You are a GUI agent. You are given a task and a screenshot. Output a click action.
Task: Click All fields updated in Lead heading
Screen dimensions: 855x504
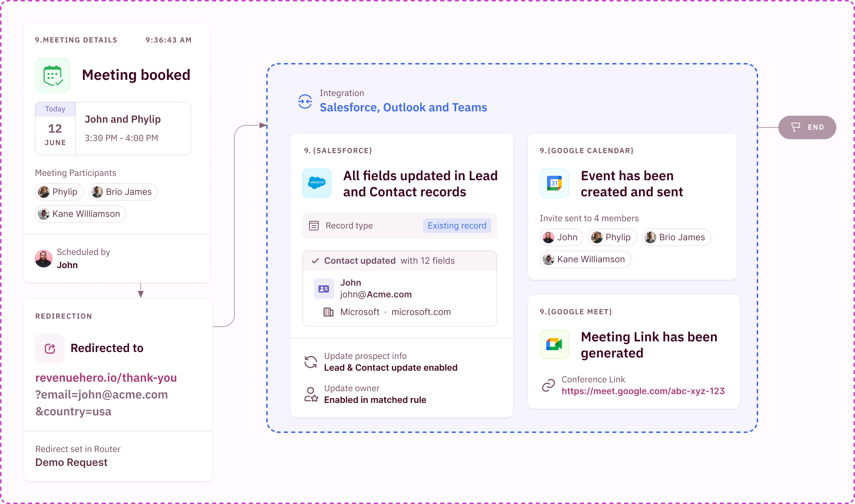(420, 184)
